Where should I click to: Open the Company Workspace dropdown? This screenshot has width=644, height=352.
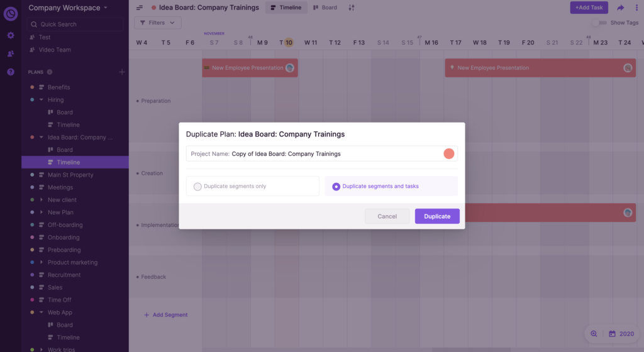tap(68, 8)
